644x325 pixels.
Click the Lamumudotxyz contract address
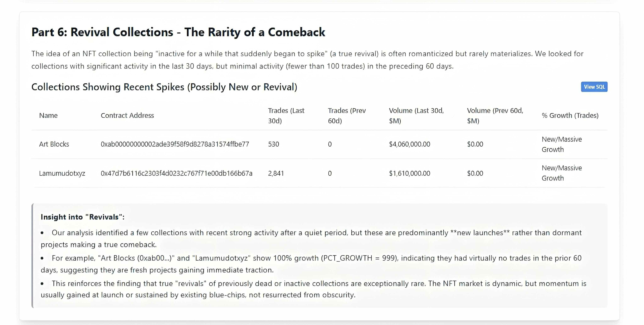(177, 173)
